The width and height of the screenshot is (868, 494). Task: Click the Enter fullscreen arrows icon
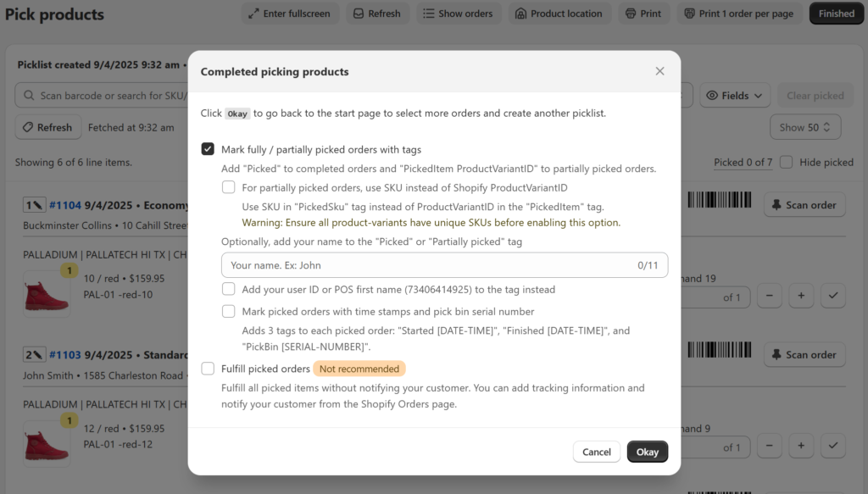(x=253, y=14)
